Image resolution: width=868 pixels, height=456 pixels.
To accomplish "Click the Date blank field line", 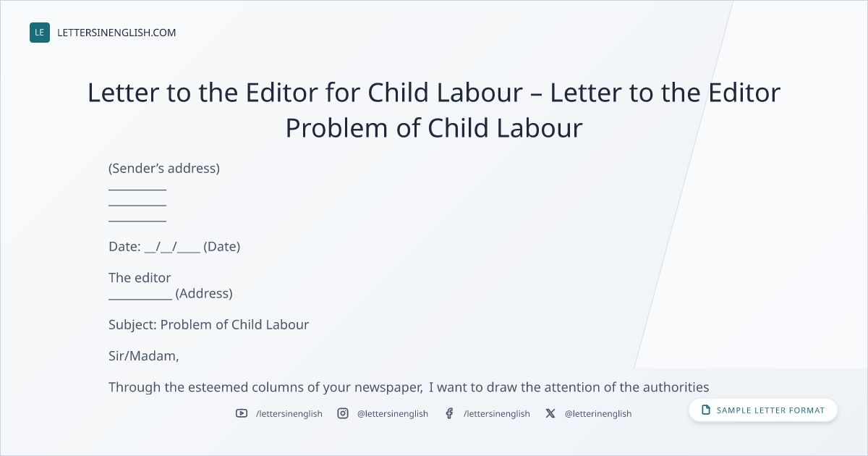I will (174, 247).
